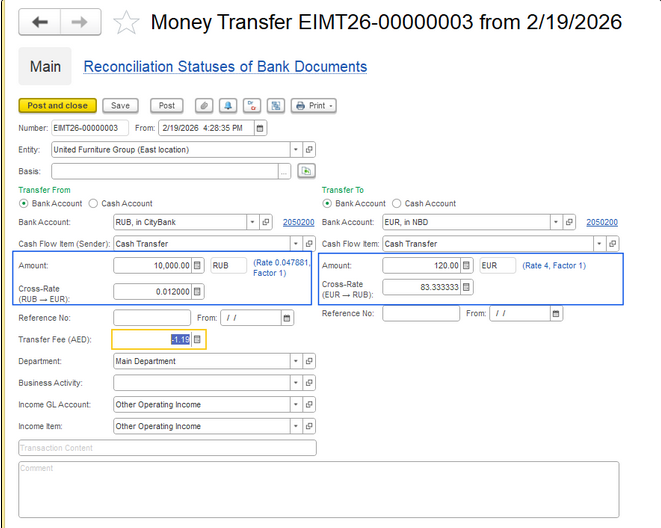Select Cash Account under Transfer To
The width and height of the screenshot is (661, 528).
tap(398, 203)
